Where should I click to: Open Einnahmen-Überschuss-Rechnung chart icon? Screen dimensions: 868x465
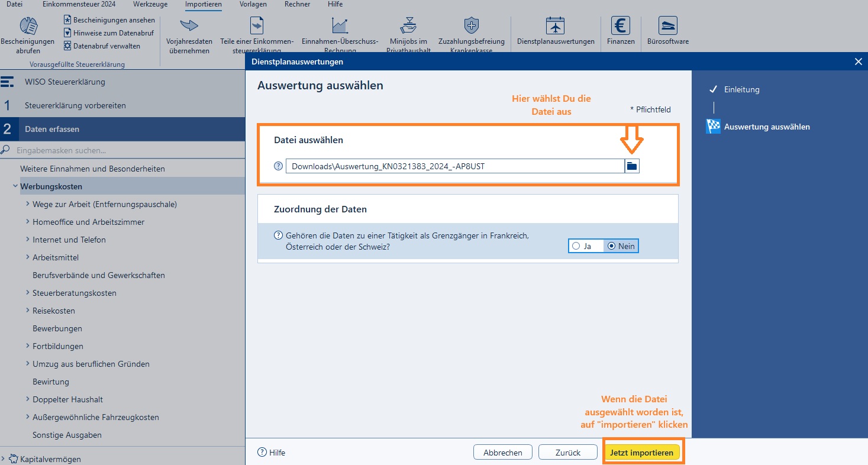tap(340, 25)
